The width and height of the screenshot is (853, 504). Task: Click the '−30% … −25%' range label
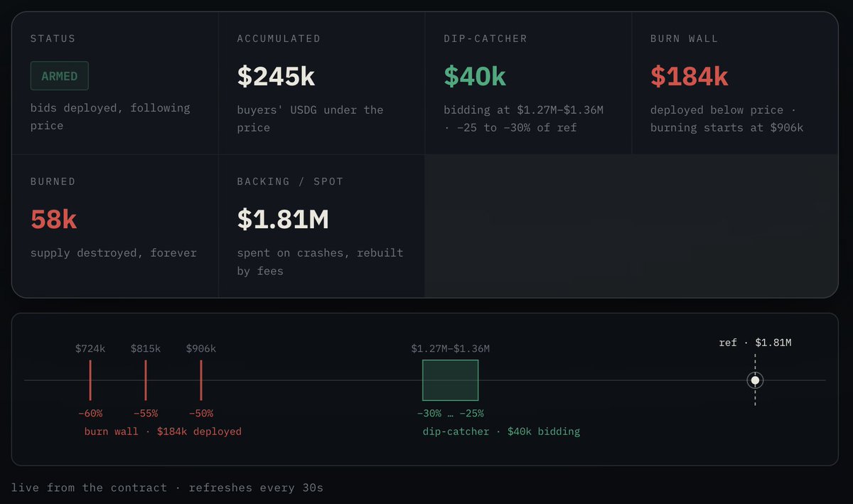pos(451,413)
